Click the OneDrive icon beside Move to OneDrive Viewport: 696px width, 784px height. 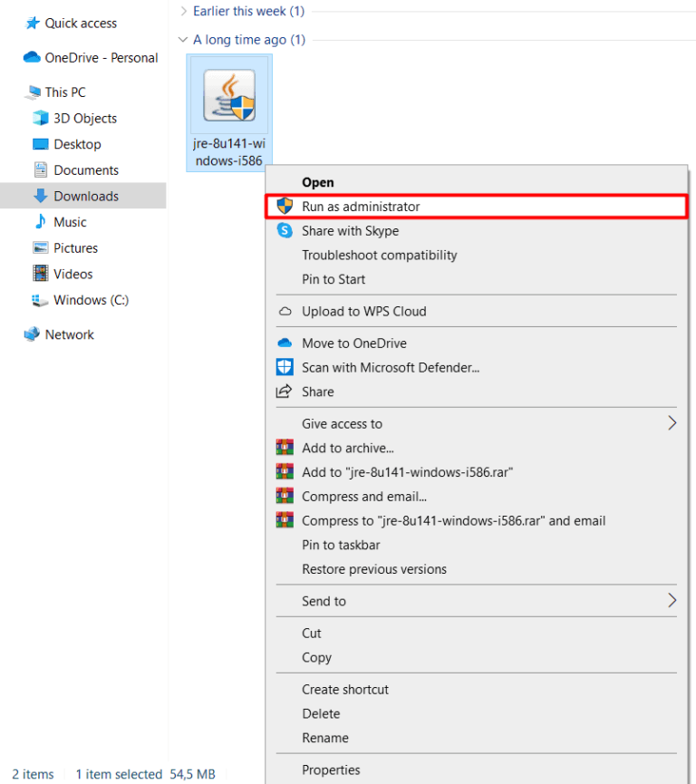[285, 343]
